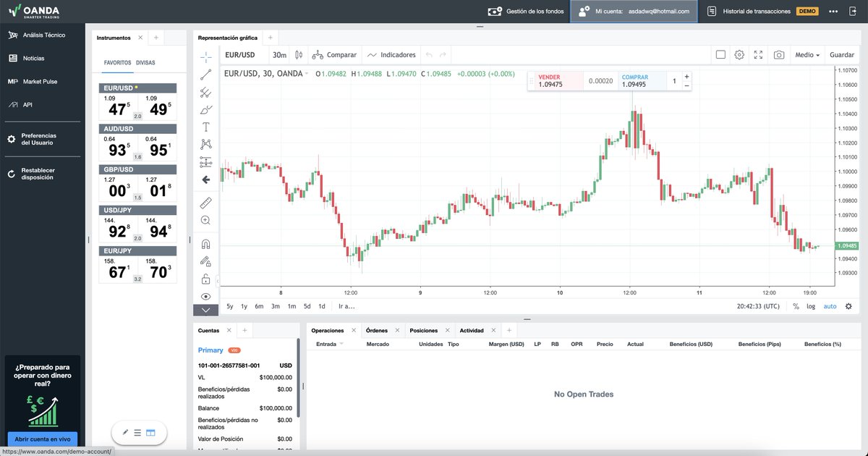Increase trade units with plus stepper
868x456 pixels.
tap(686, 77)
